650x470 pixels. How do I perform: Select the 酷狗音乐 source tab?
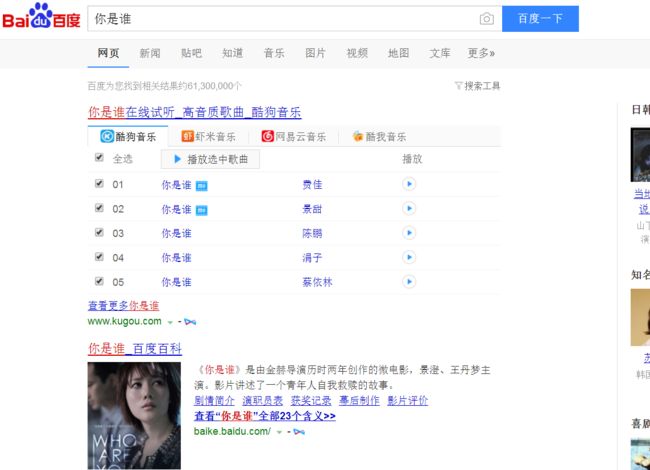pos(128,136)
